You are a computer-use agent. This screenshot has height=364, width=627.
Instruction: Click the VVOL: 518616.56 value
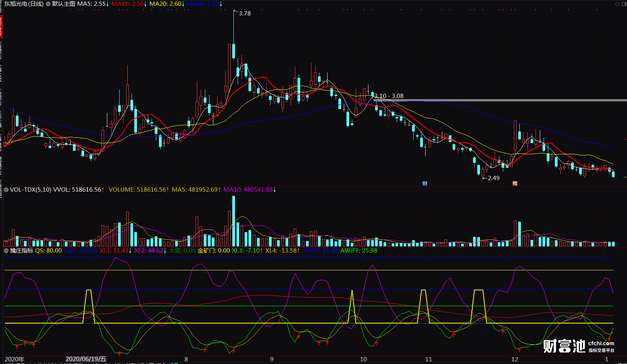coord(79,190)
